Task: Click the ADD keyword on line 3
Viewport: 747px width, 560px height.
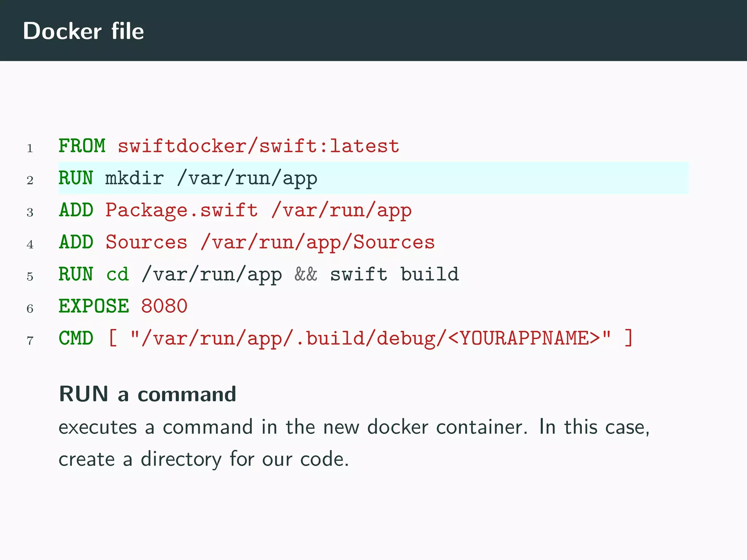Action: coord(76,210)
